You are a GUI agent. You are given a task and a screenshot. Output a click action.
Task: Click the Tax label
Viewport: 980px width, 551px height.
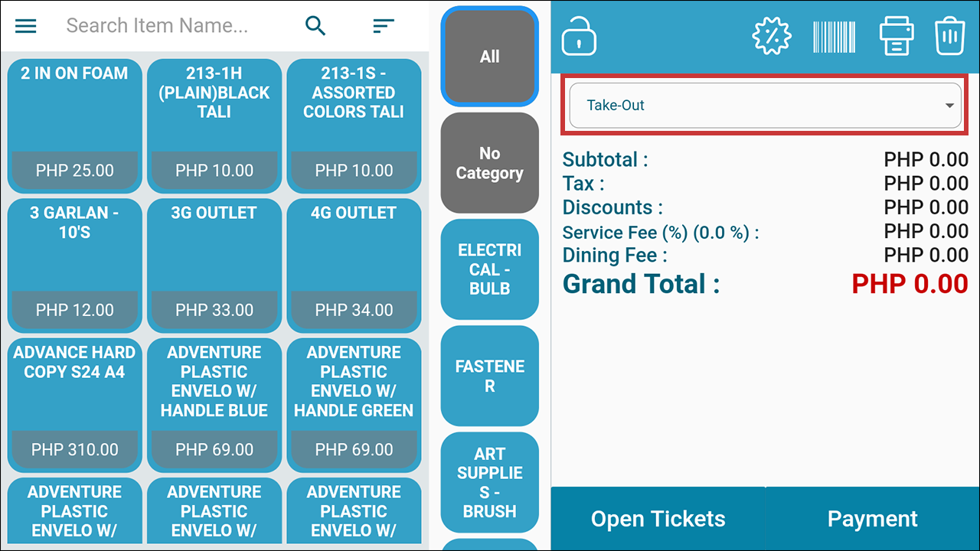click(x=583, y=184)
